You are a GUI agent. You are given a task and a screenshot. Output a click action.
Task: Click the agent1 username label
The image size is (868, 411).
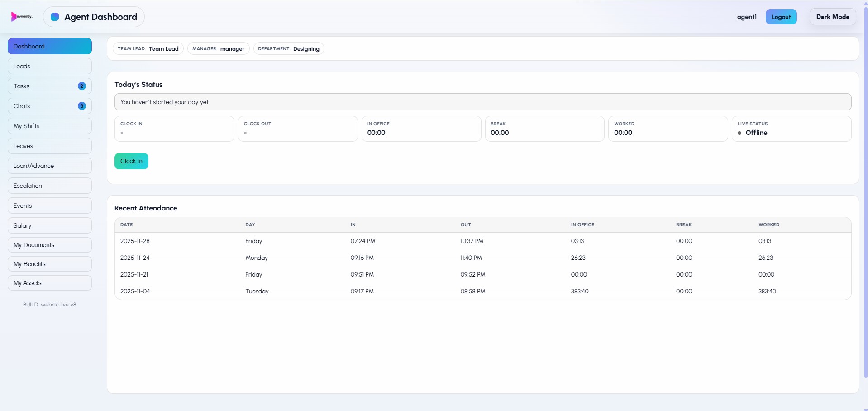(x=747, y=17)
